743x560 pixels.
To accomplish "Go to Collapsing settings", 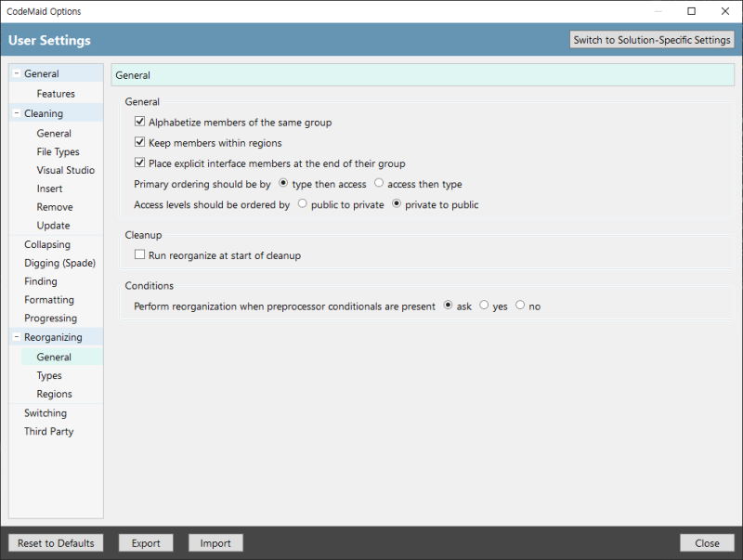I will point(47,244).
